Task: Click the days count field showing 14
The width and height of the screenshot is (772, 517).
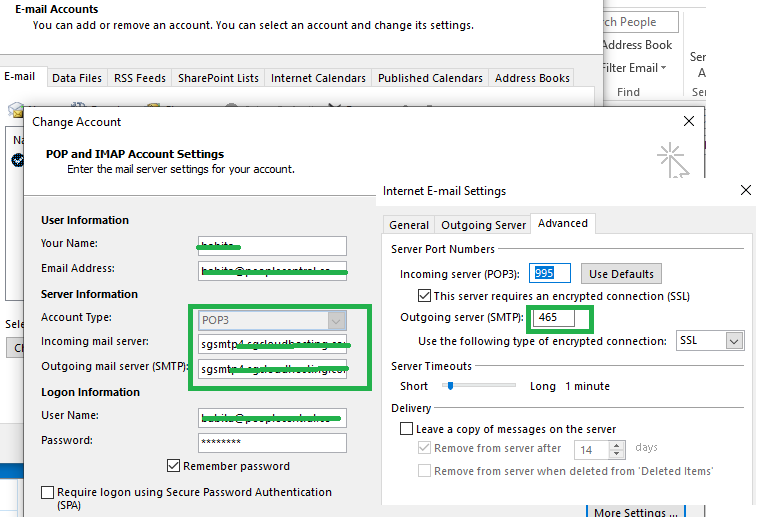Action: pyautogui.click(x=592, y=450)
